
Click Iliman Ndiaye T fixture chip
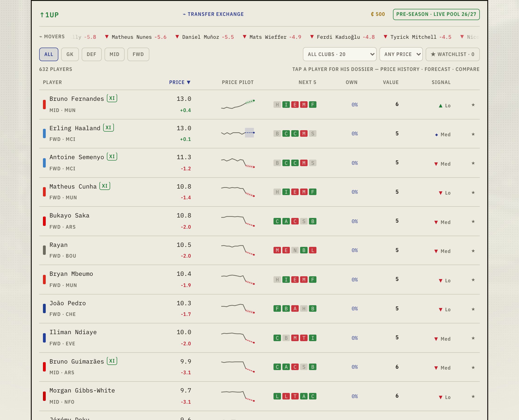click(x=304, y=338)
